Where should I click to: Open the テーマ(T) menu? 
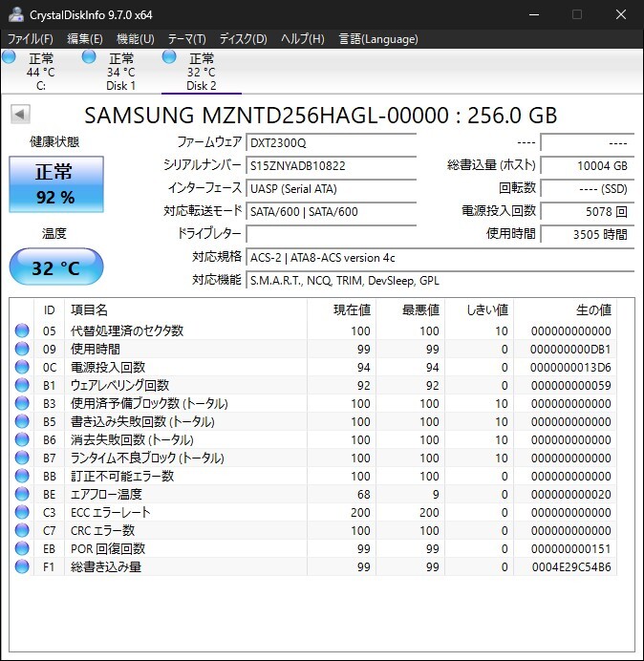(187, 39)
